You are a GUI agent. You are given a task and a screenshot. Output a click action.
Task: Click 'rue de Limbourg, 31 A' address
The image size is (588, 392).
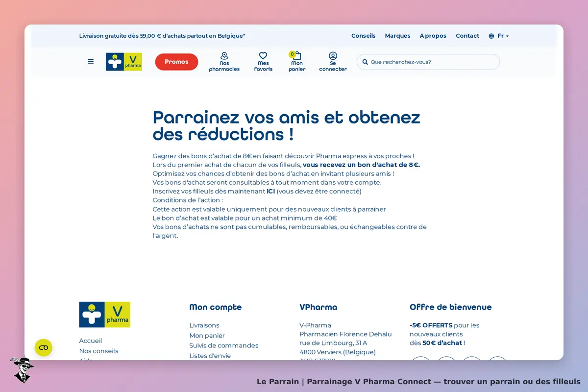click(333, 343)
